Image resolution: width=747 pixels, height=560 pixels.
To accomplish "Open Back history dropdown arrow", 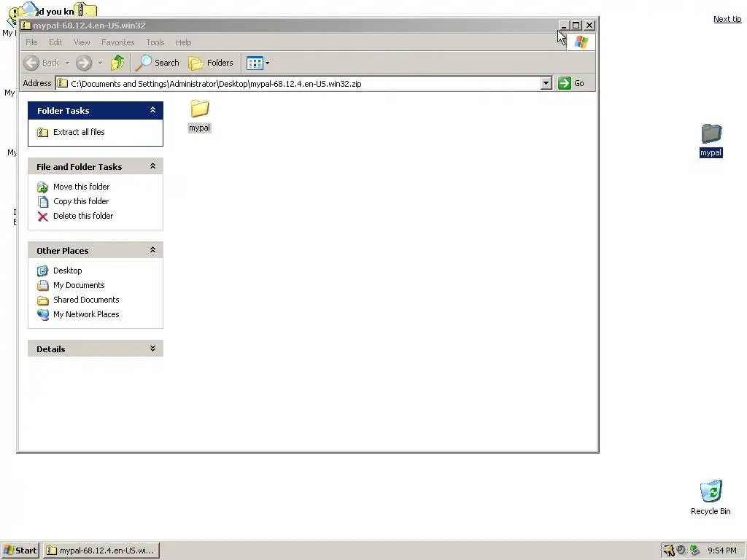I will coord(67,63).
